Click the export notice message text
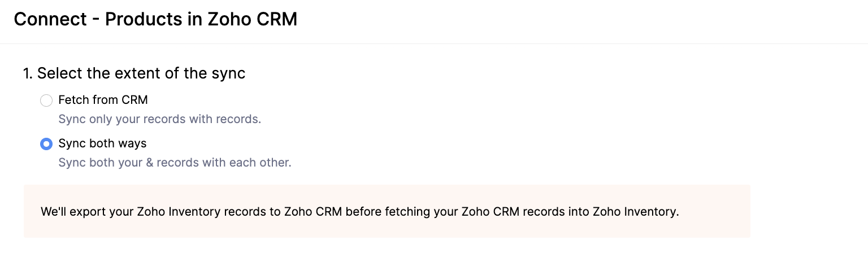This screenshot has width=868, height=271. 359,212
